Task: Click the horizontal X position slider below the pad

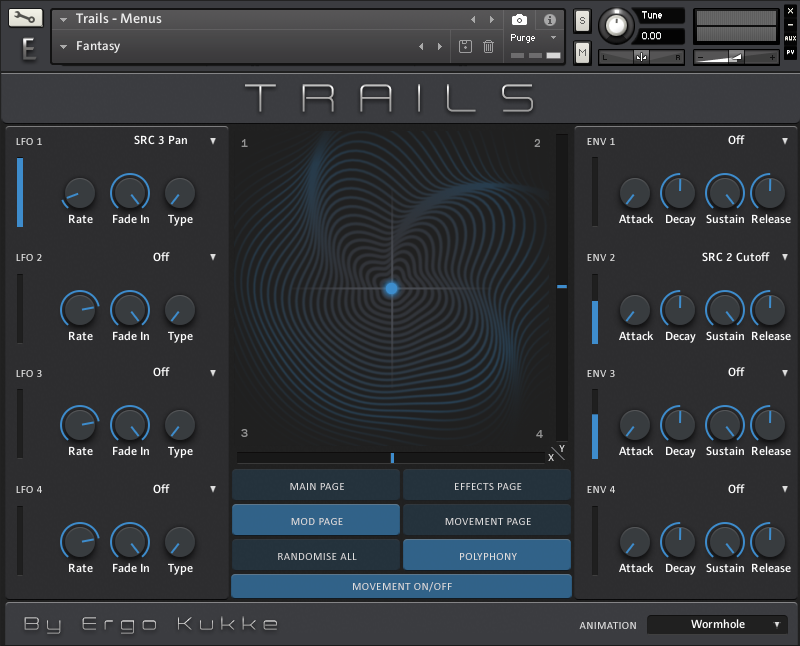Action: coord(391,458)
